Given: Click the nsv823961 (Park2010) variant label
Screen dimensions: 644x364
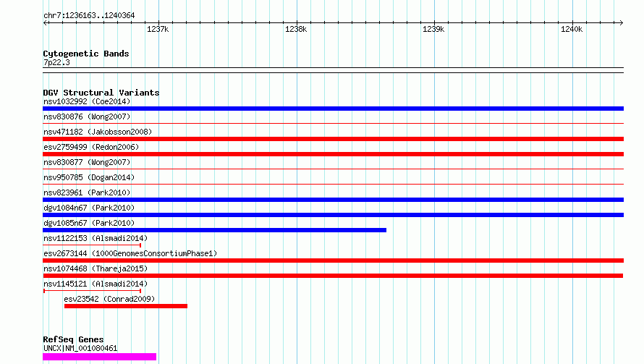Looking at the screenshot, I should click(x=87, y=192).
